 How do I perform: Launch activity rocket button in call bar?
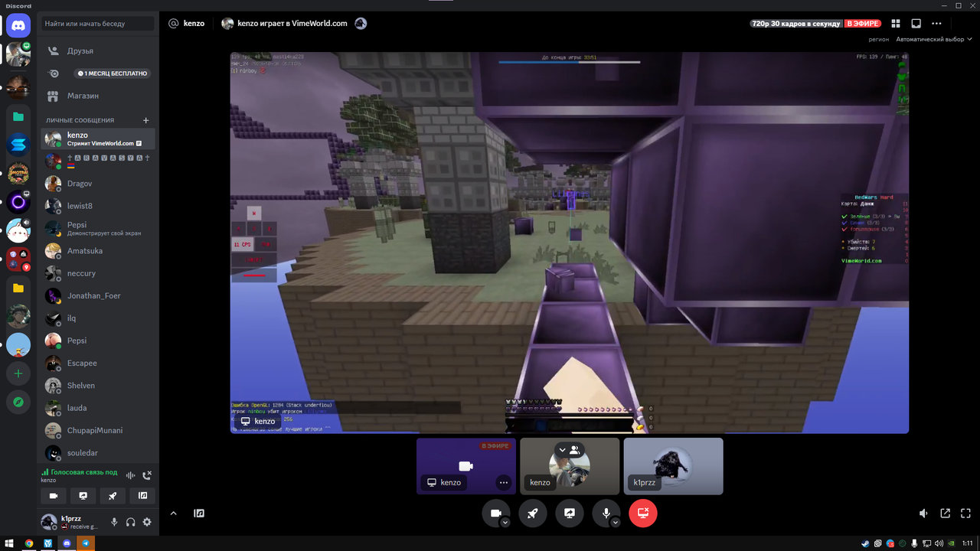[533, 514]
